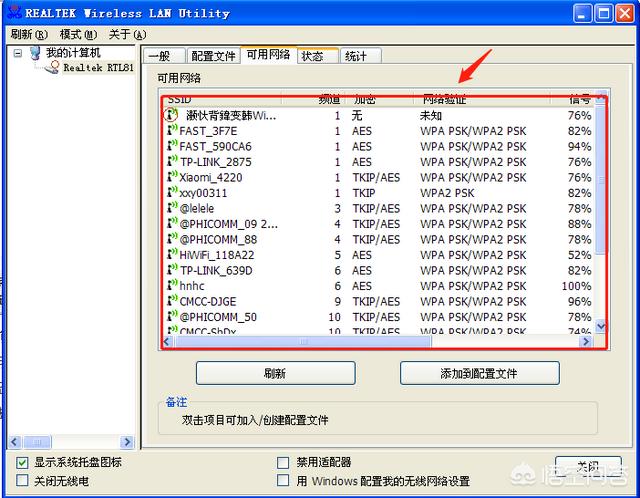Click the signal icon beside xxy00311

coord(172,192)
